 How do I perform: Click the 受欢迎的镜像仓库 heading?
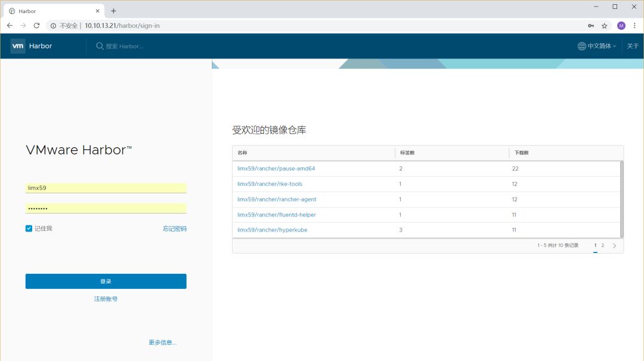[x=269, y=130]
